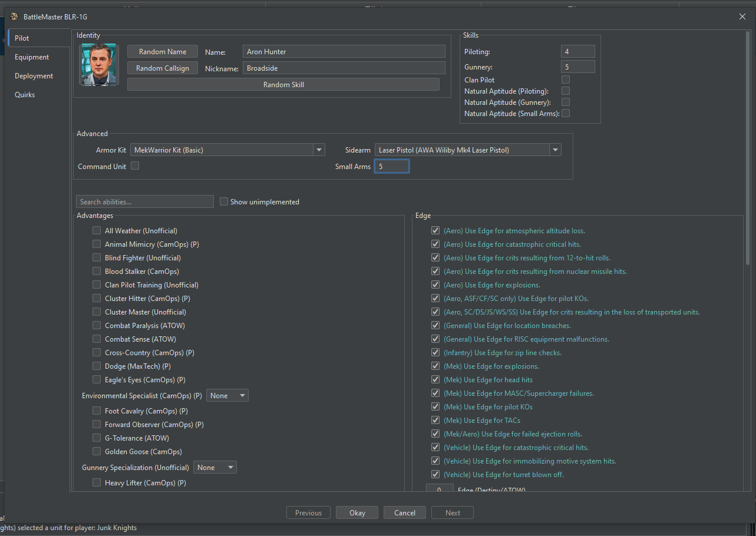This screenshot has width=756, height=536.
Task: Uncheck (Infantry) Use Edge for zip line checks
Action: [x=435, y=353]
